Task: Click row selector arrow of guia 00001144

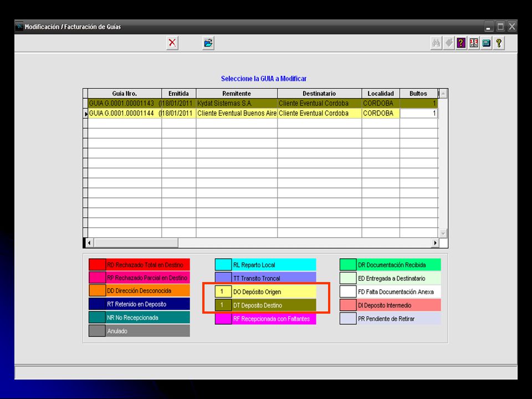Action: pos(85,114)
